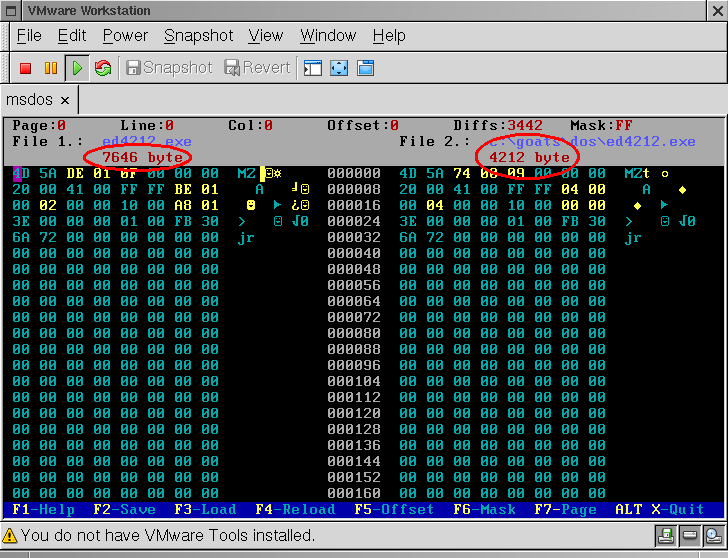Click the offset 000016 row label
This screenshot has height=558, width=728.
click(354, 205)
